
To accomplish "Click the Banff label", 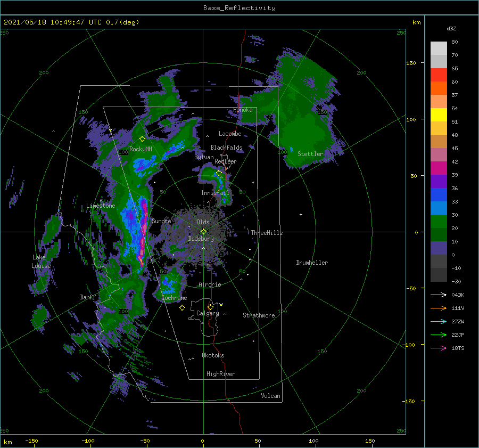I will coord(88,297).
